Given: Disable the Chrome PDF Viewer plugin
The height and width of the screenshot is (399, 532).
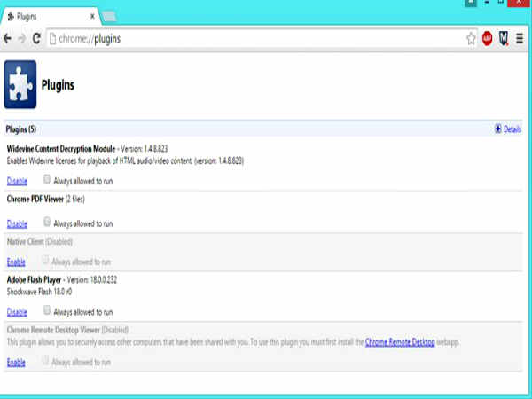Looking at the screenshot, I should click(17, 224).
